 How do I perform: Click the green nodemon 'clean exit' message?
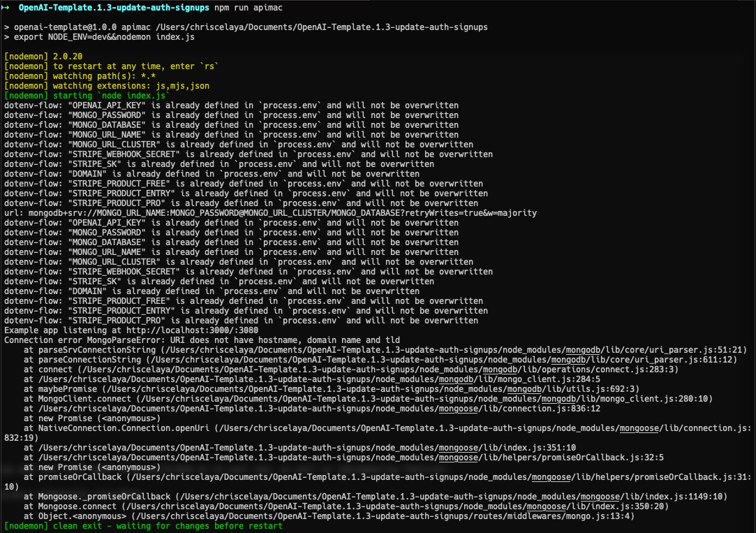click(143, 526)
